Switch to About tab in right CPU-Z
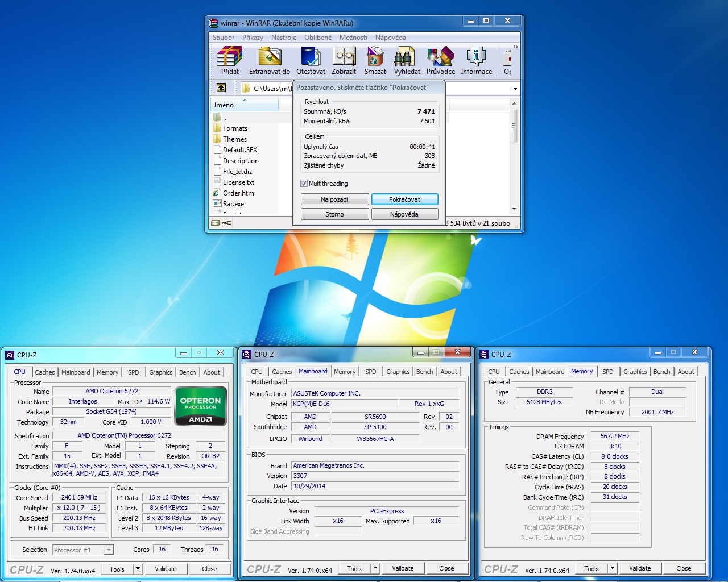The image size is (728, 582). coord(686,372)
